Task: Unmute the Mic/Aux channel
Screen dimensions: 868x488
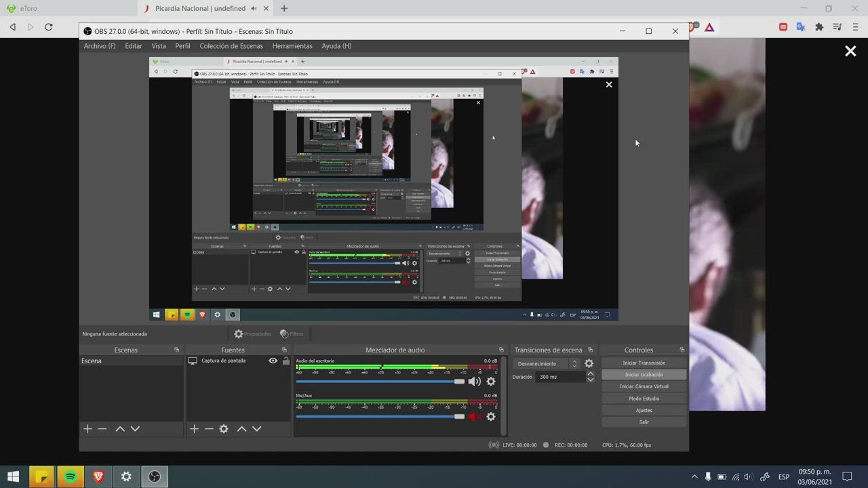Action: click(475, 417)
